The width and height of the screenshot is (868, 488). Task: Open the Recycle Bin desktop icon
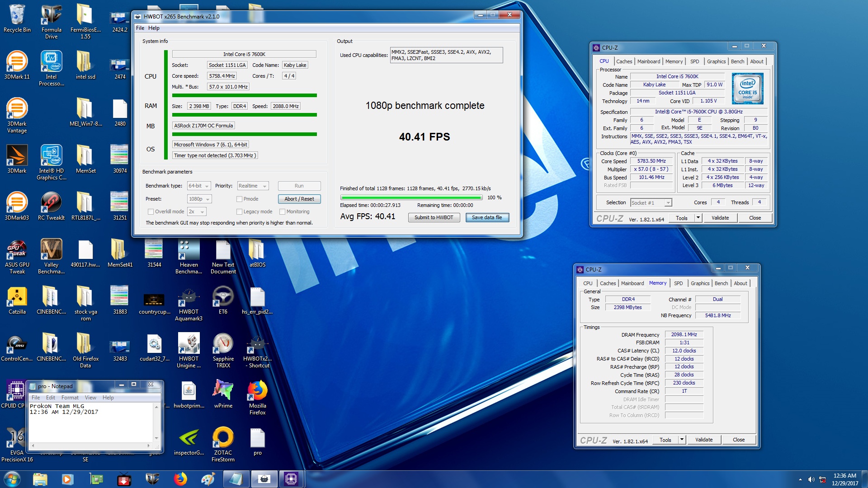pos(17,18)
